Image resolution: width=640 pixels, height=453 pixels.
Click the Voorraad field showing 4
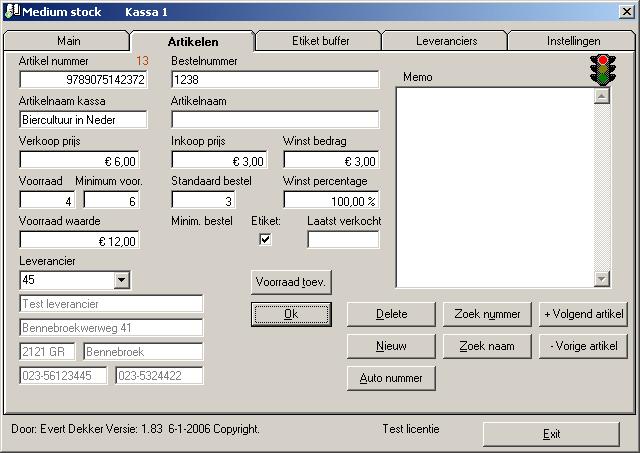[47, 200]
